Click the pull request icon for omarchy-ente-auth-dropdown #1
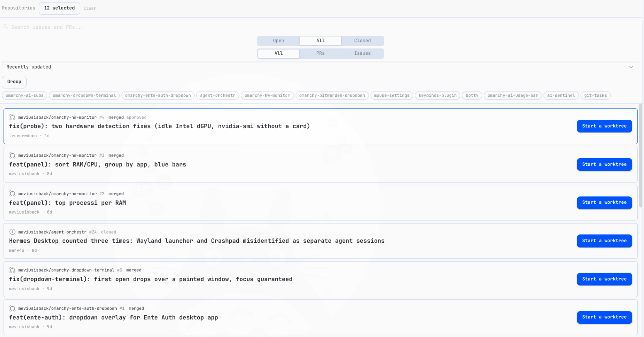 coord(12,308)
